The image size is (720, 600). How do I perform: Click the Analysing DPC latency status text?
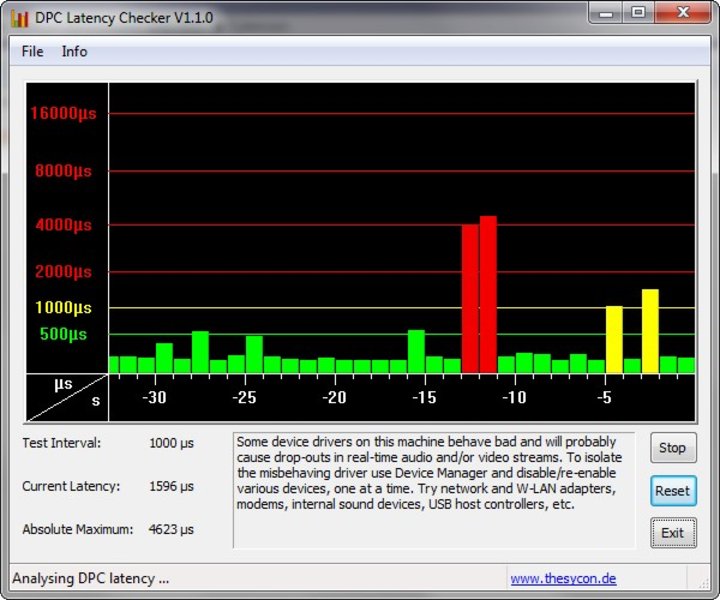pos(90,578)
